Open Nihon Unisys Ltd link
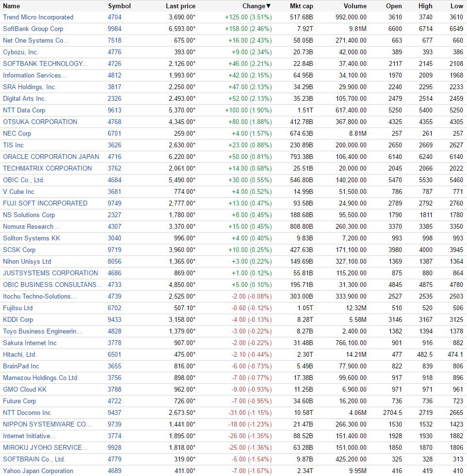Image resolution: width=467 pixels, height=476 pixels. tap(27, 261)
